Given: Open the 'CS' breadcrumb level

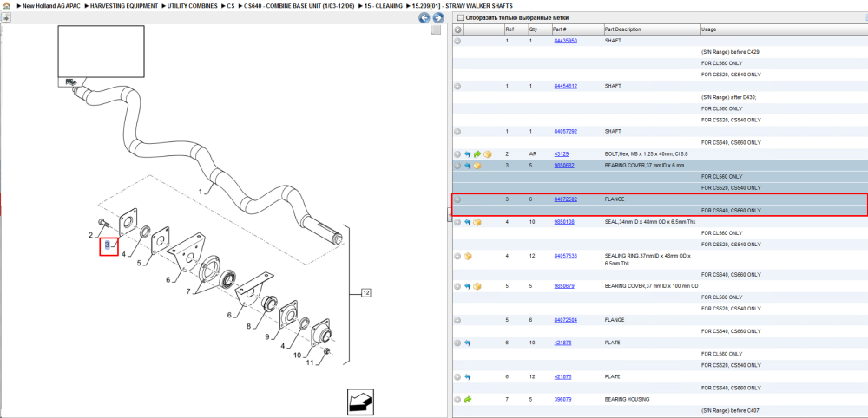Looking at the screenshot, I should tap(230, 5).
